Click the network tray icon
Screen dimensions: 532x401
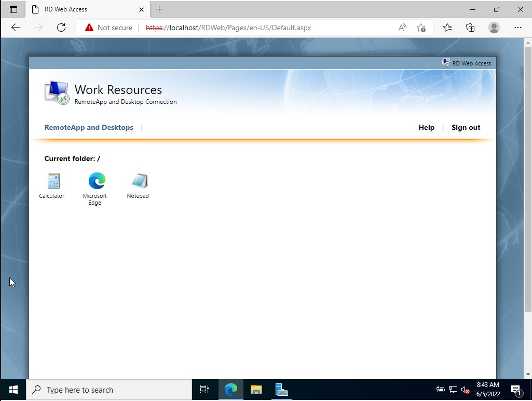click(453, 390)
